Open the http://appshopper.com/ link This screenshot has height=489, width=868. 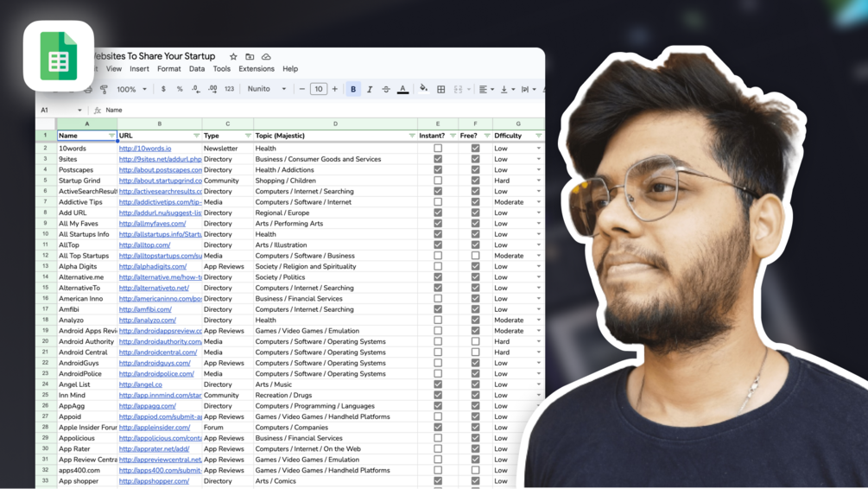pyautogui.click(x=154, y=481)
